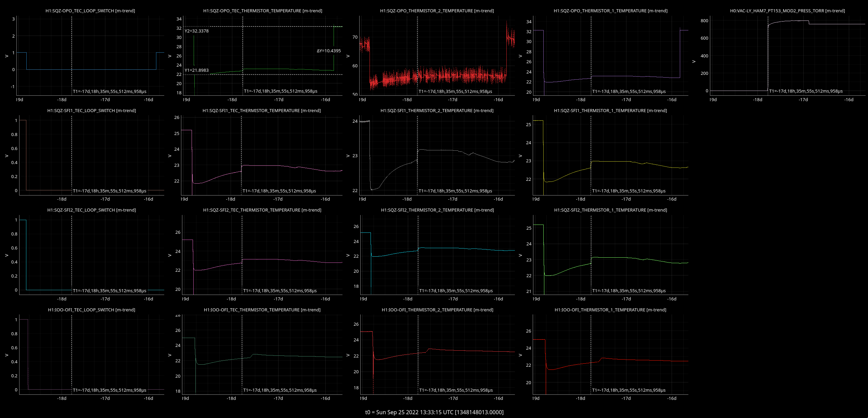Click the Y1=21.8983 cursor label
This screenshot has width=868, height=418.
[196, 70]
